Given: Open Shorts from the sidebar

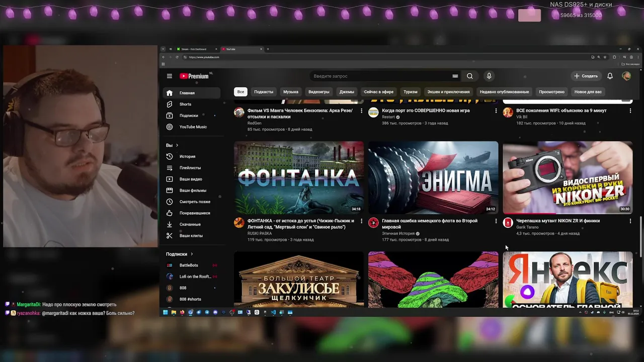Looking at the screenshot, I should 192,104.
